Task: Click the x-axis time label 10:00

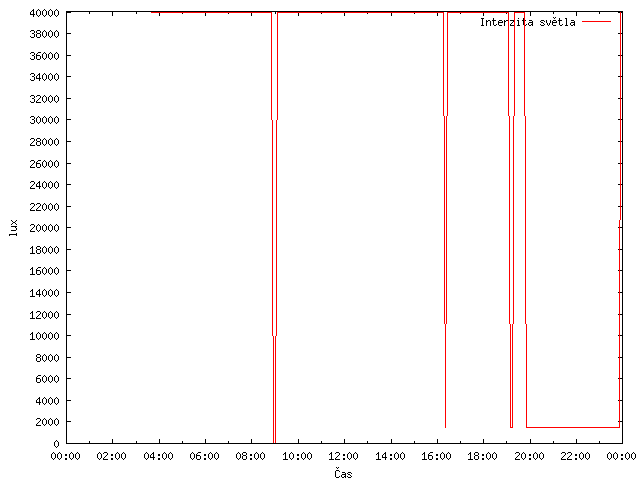Action: 297,456
